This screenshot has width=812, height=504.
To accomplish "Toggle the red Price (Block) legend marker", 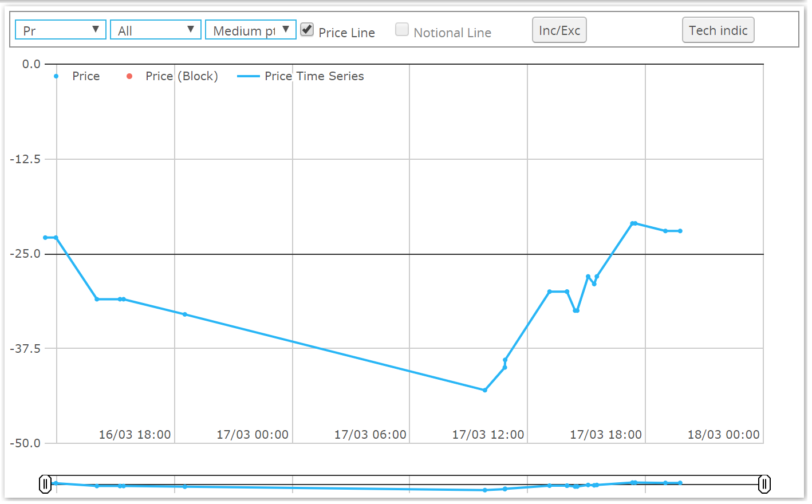I will pos(129,76).
